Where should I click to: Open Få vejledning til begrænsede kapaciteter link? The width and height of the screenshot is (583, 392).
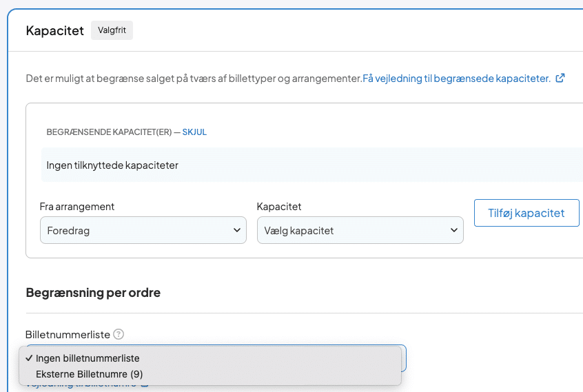coord(456,79)
